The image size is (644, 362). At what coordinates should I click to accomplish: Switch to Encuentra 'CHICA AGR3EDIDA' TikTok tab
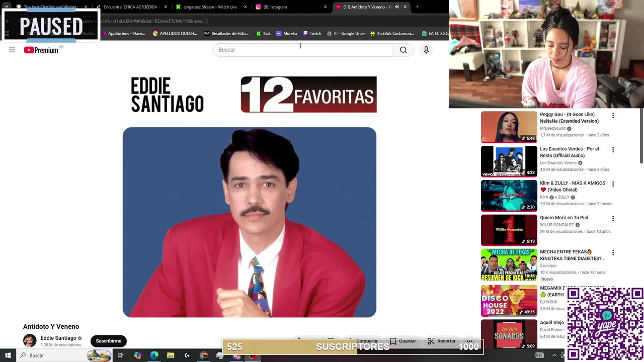pyautogui.click(x=132, y=7)
